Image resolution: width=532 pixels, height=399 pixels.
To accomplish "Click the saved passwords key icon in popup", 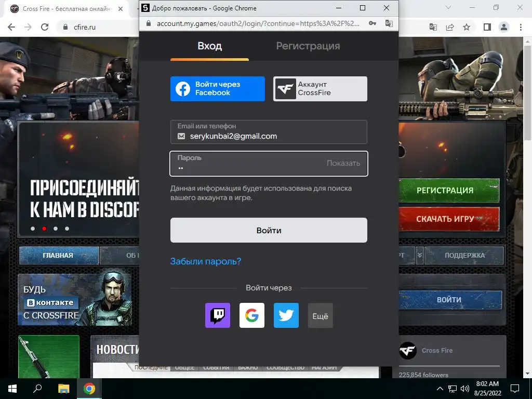I will tap(373, 23).
